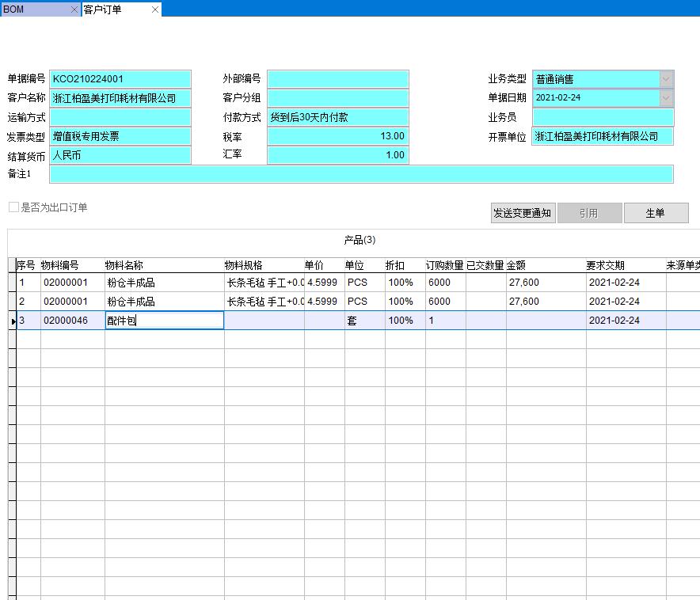Click the row selector for row 3
The height and width of the screenshot is (600, 700).
(x=13, y=320)
